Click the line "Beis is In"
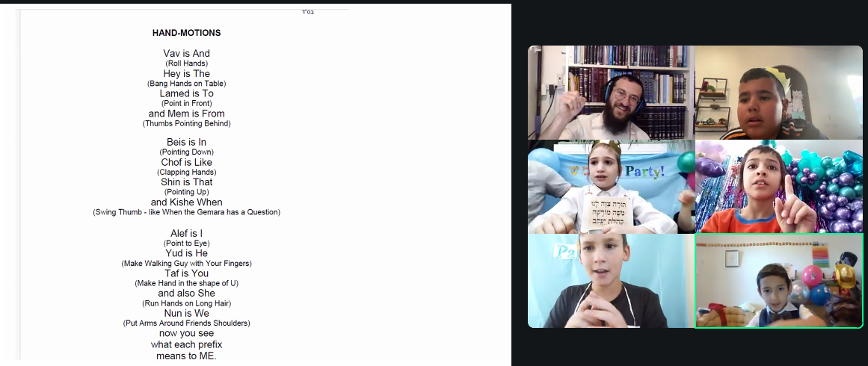The image size is (868, 366). coord(186,143)
